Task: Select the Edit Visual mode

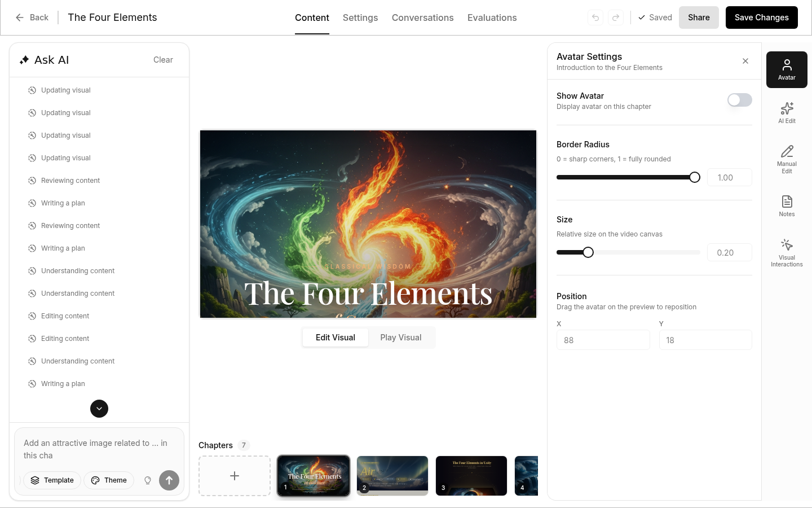Action: pos(335,338)
